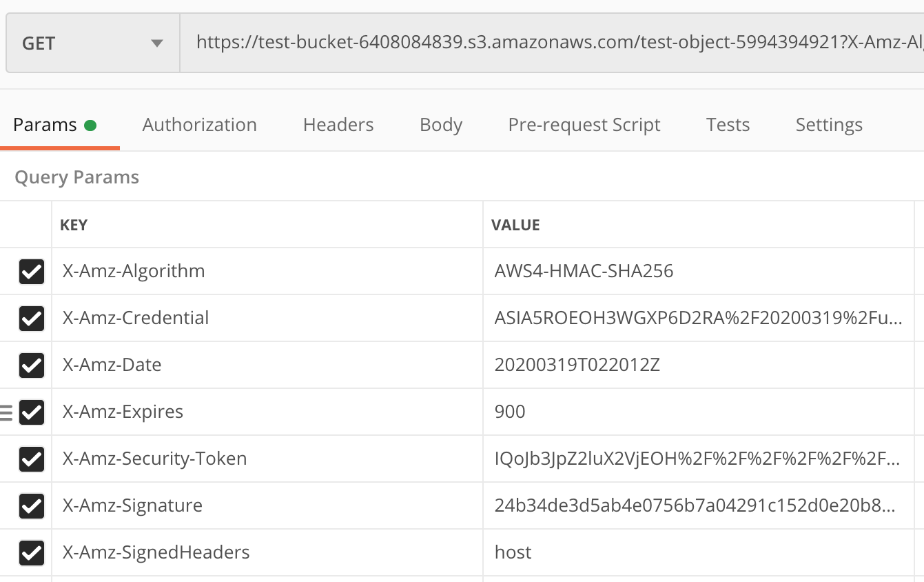Select the Params tab

[44, 125]
